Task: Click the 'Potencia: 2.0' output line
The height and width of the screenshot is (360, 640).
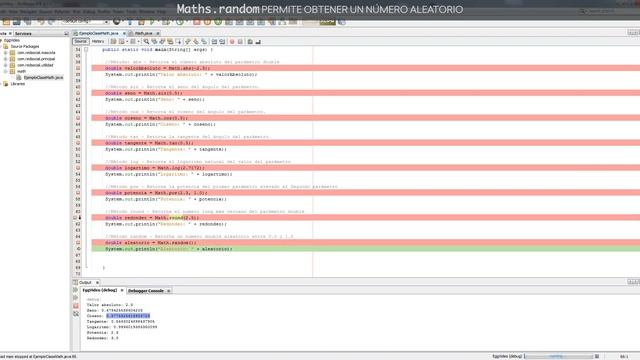Action: (102, 333)
